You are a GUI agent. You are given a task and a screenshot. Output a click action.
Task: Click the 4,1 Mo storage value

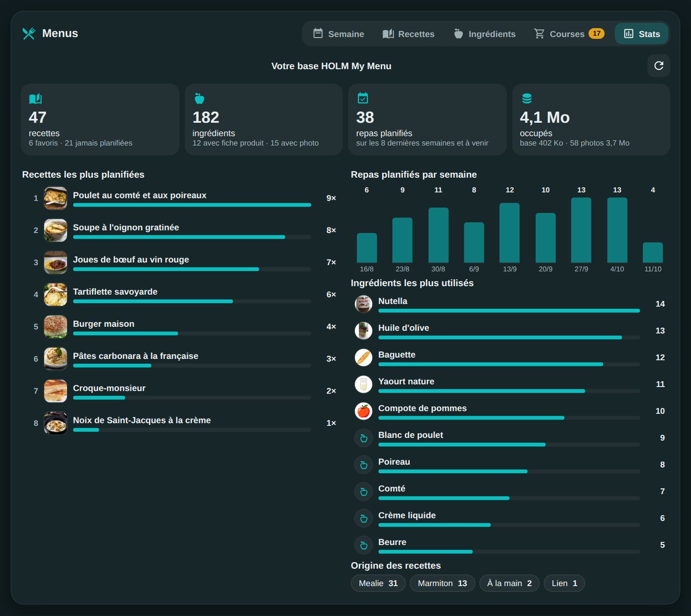point(545,117)
